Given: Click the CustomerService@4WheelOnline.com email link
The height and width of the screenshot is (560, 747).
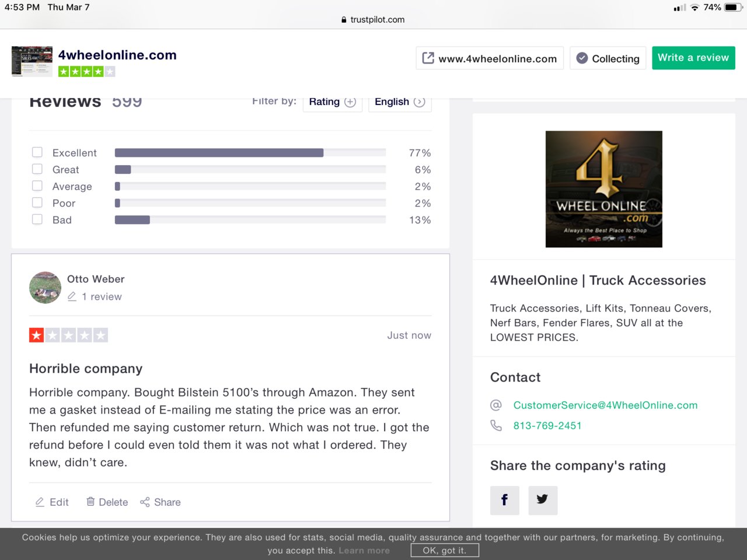Looking at the screenshot, I should pyautogui.click(x=605, y=405).
